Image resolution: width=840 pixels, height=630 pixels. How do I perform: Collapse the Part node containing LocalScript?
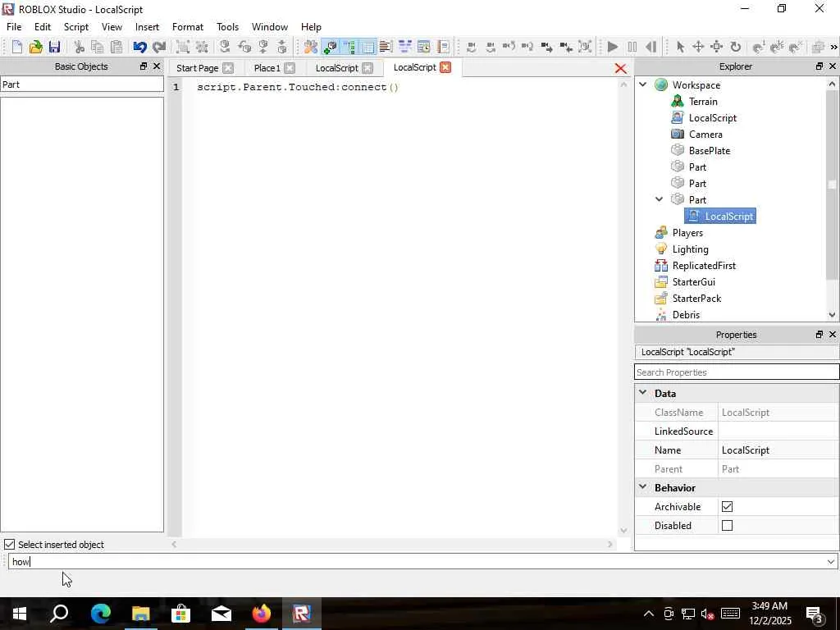pos(659,199)
